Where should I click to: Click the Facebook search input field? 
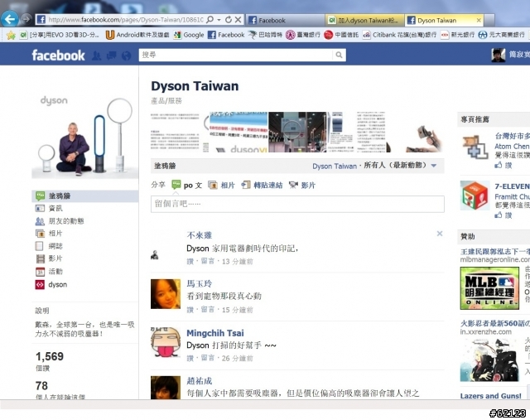(235, 55)
